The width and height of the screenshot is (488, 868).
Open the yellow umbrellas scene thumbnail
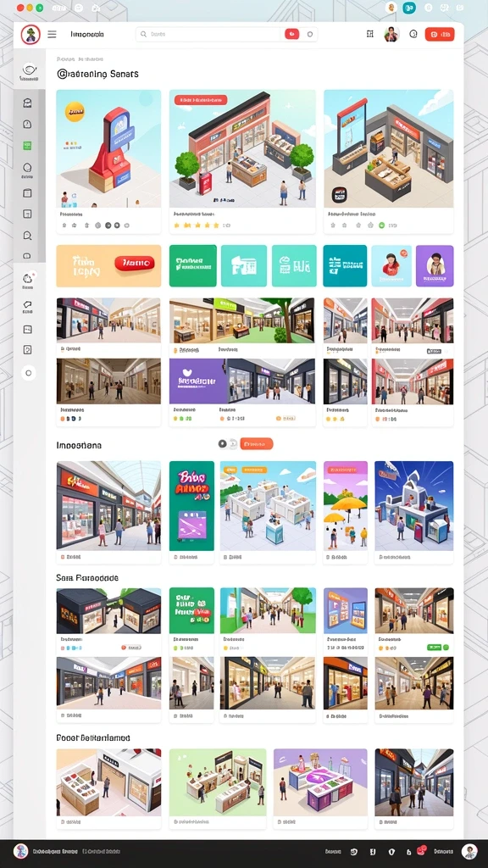346,505
